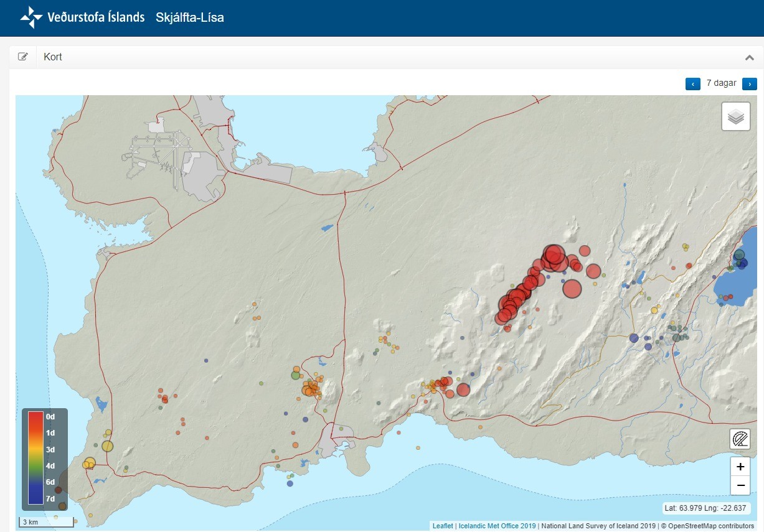
Task: Zoom in on the map
Action: 740,467
